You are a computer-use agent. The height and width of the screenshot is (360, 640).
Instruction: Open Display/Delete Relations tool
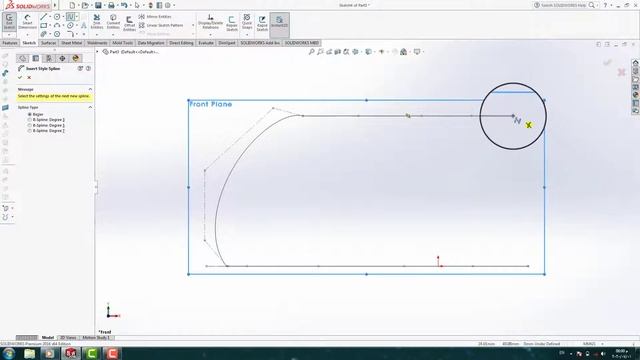click(211, 21)
